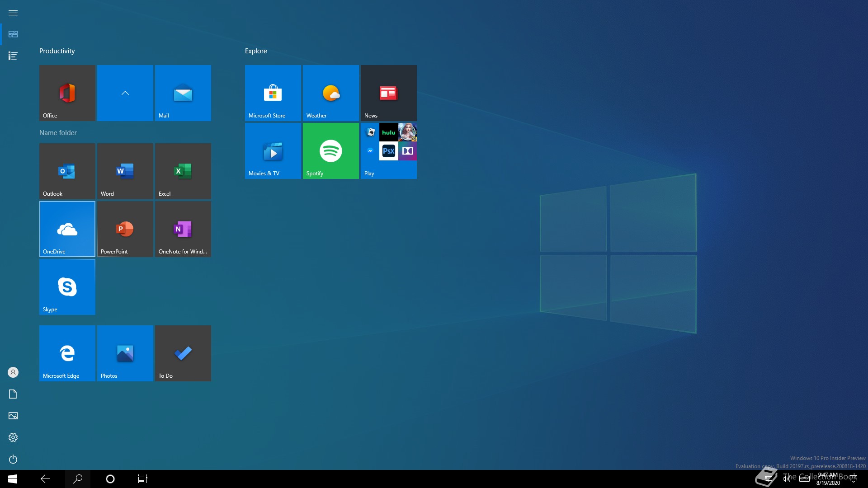Launch Word from the Start tiles
Screen dimensions: 868x488
click(x=125, y=171)
